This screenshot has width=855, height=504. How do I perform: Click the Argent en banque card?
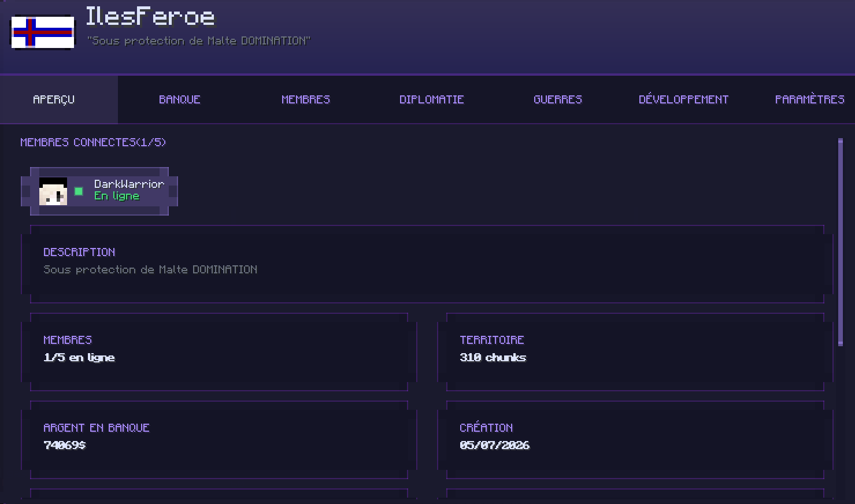[219, 440]
